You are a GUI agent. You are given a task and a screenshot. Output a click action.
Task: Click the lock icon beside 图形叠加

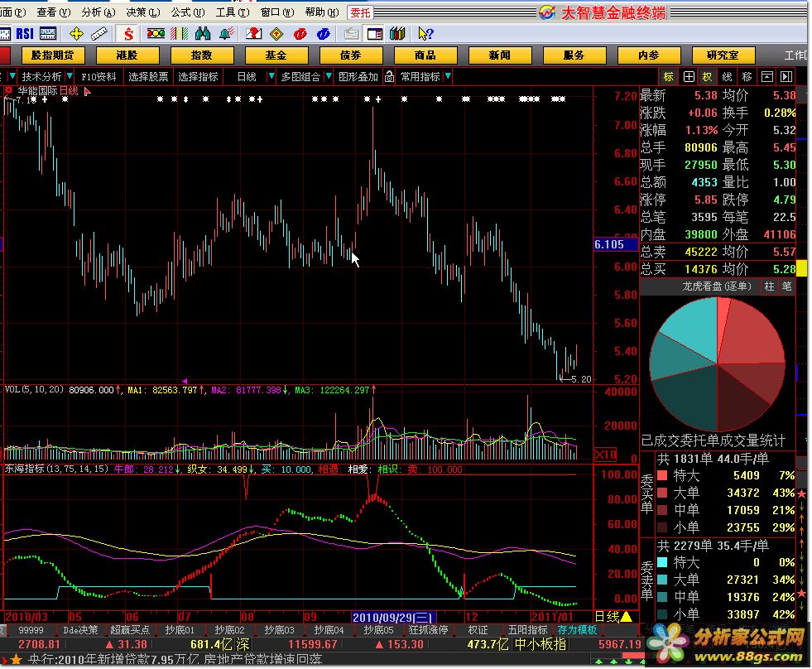coord(389,77)
